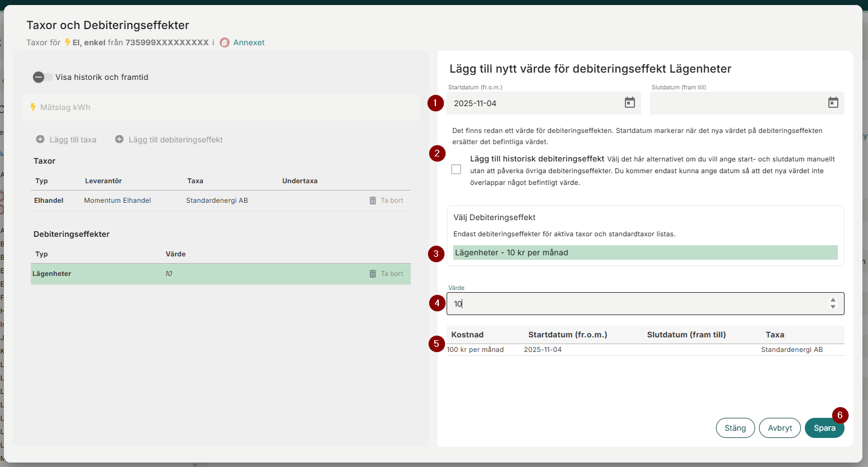Open the Startdatum calendar picker icon
Screen dimensions: 868x467
[x=629, y=103]
